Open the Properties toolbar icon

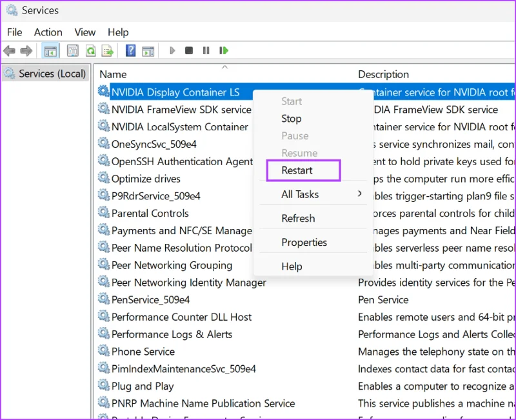(72, 51)
